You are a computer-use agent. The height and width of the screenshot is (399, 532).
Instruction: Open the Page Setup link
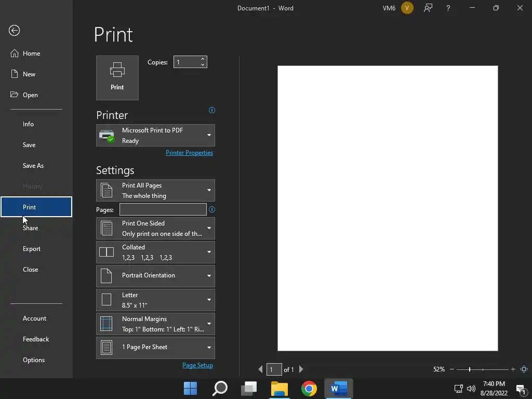197,365
